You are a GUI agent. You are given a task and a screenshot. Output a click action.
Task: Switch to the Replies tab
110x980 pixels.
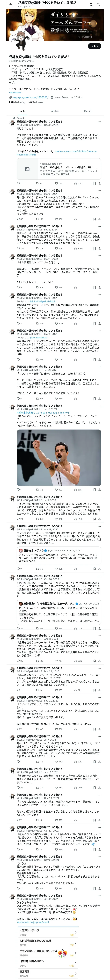point(55,111)
